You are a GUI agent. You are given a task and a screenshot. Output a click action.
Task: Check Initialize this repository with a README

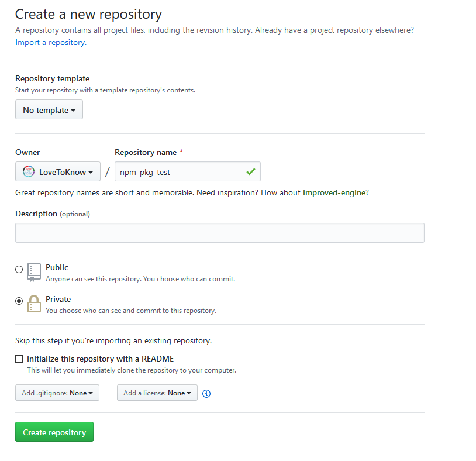19,359
